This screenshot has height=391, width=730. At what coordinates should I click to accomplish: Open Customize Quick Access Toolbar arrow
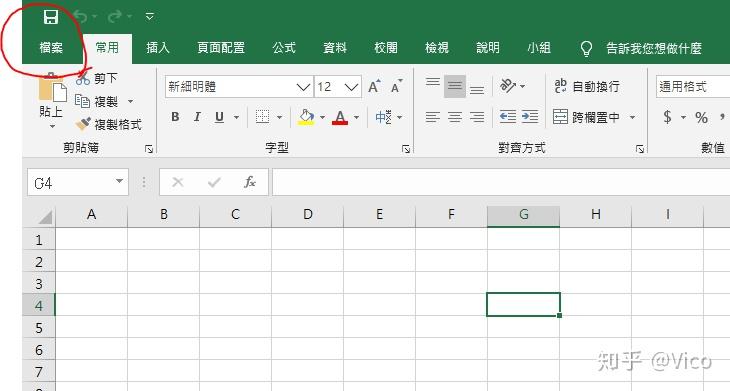pyautogui.click(x=149, y=17)
